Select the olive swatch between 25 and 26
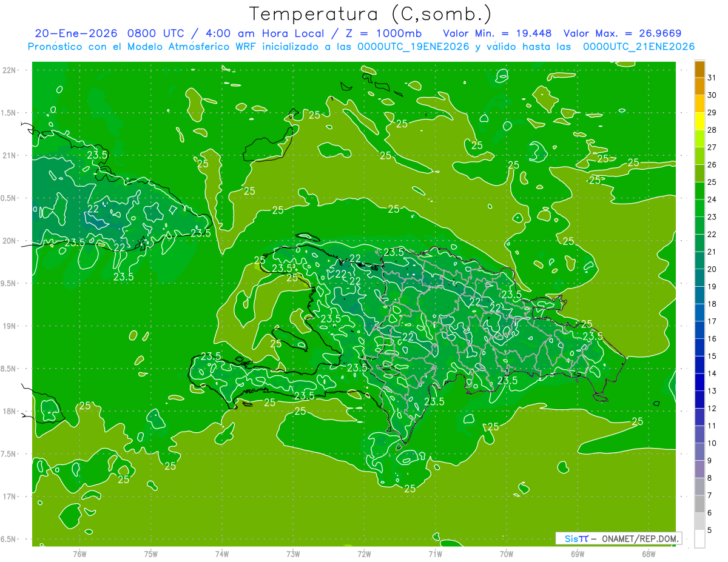Image resolution: width=728 pixels, height=562 pixels. (x=699, y=173)
